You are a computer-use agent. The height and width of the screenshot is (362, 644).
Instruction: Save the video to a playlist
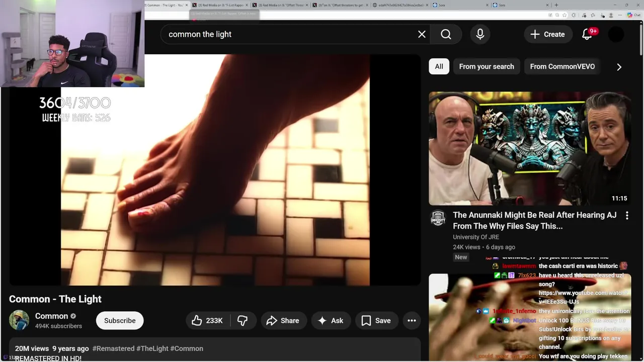tap(376, 320)
